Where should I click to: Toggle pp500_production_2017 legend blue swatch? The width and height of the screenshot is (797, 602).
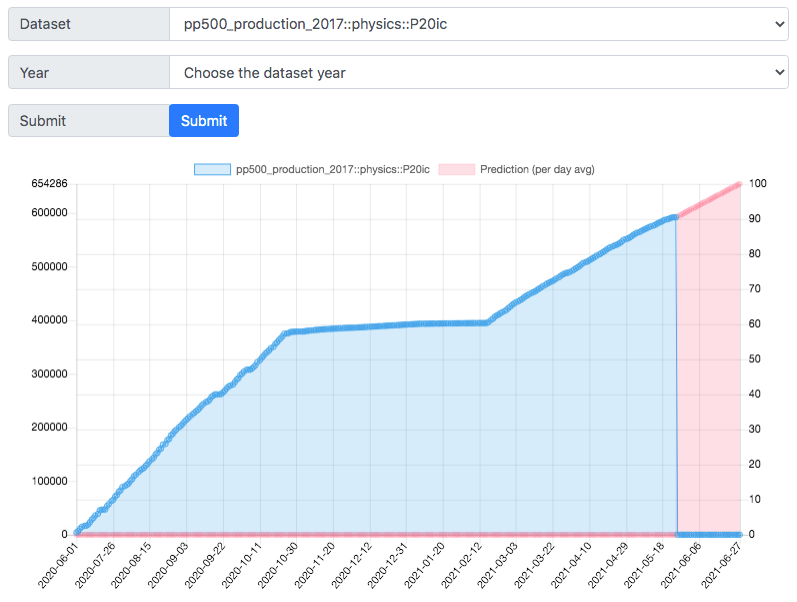click(212, 169)
